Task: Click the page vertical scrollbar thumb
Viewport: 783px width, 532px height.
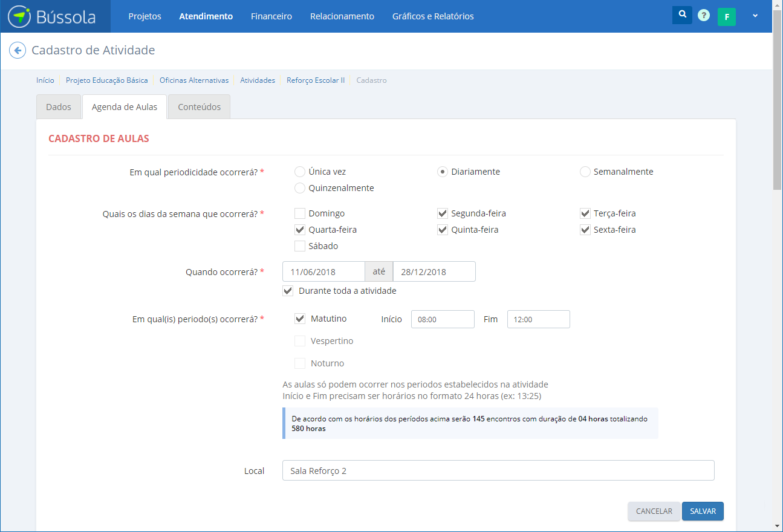Action: point(778,100)
